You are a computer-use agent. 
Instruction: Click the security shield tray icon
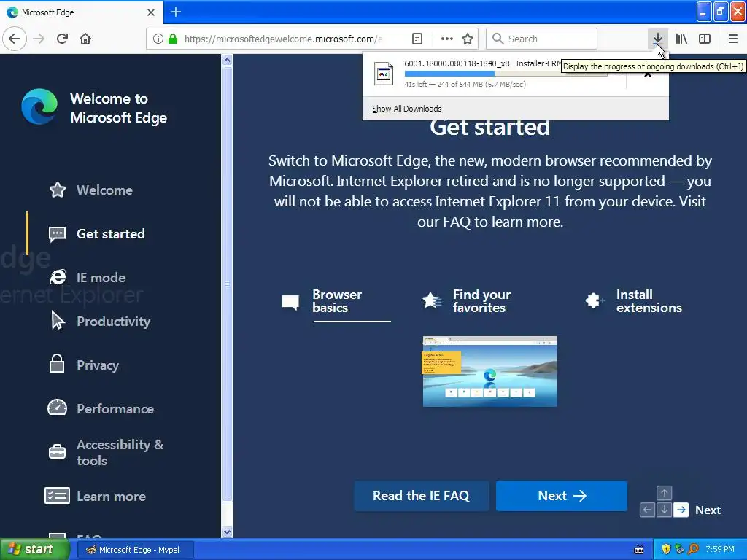pos(666,550)
